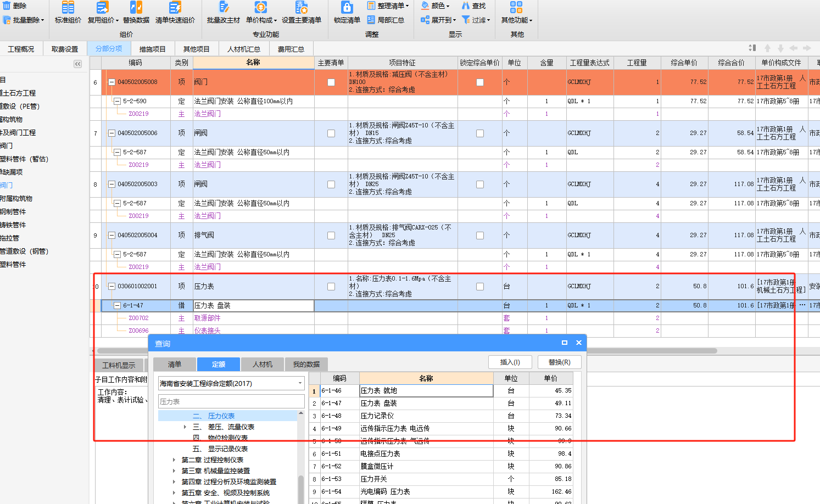Open the 颜色 paint bucket tool
820x504 pixels.
pos(425,5)
